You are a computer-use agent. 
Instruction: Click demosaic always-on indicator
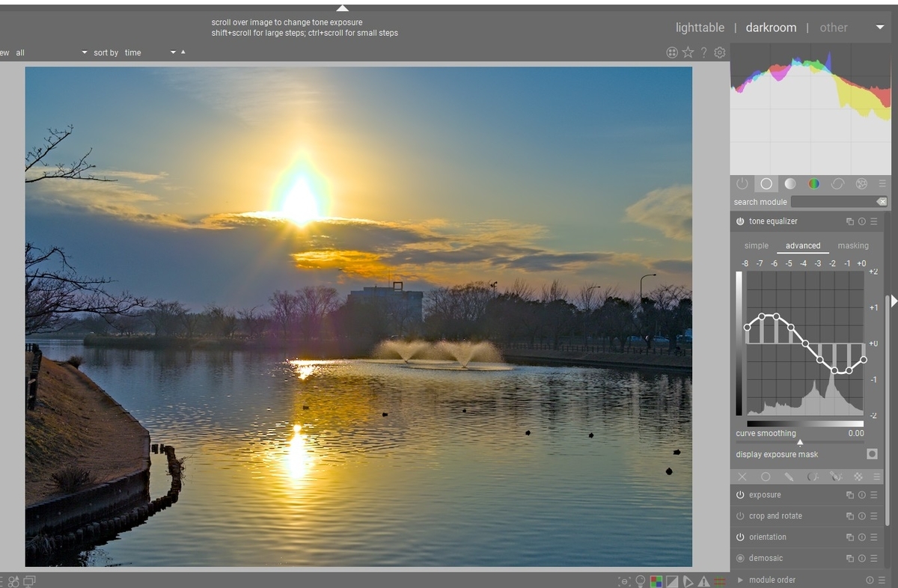[740, 558]
